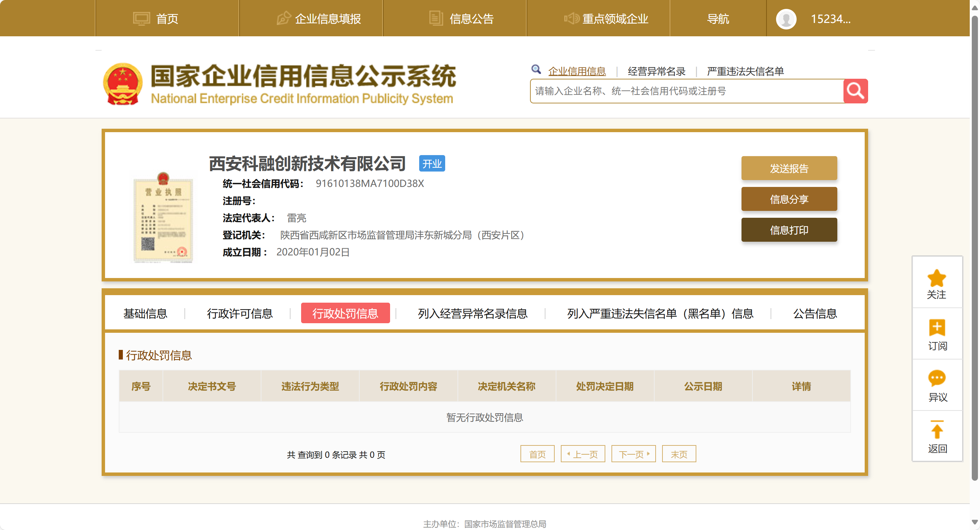Screen dimensions: 980x530
Task: Click the 信息打印 button
Action: [x=789, y=230]
